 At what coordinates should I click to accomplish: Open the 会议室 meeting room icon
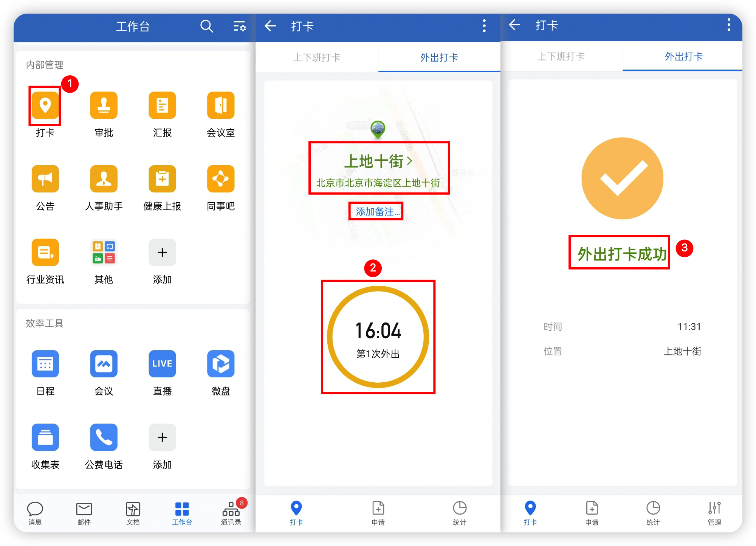click(221, 106)
